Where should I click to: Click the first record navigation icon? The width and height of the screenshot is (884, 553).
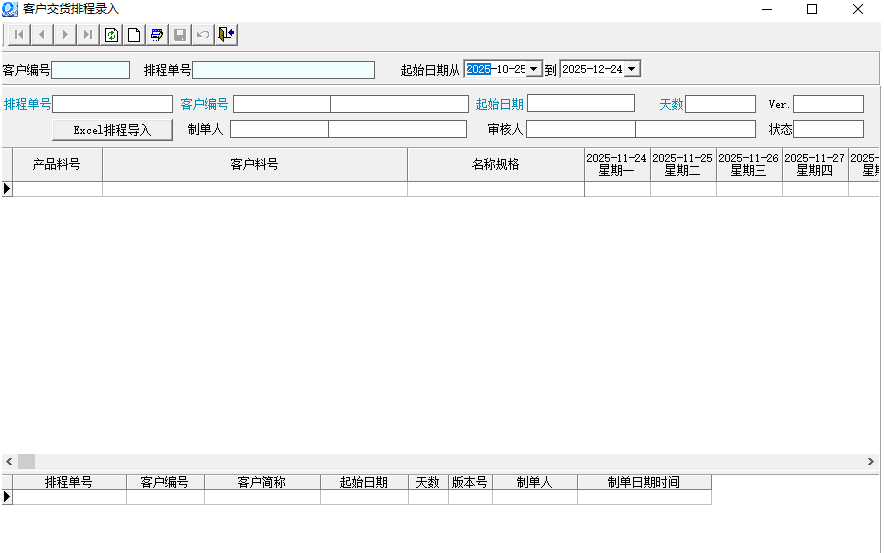point(18,35)
